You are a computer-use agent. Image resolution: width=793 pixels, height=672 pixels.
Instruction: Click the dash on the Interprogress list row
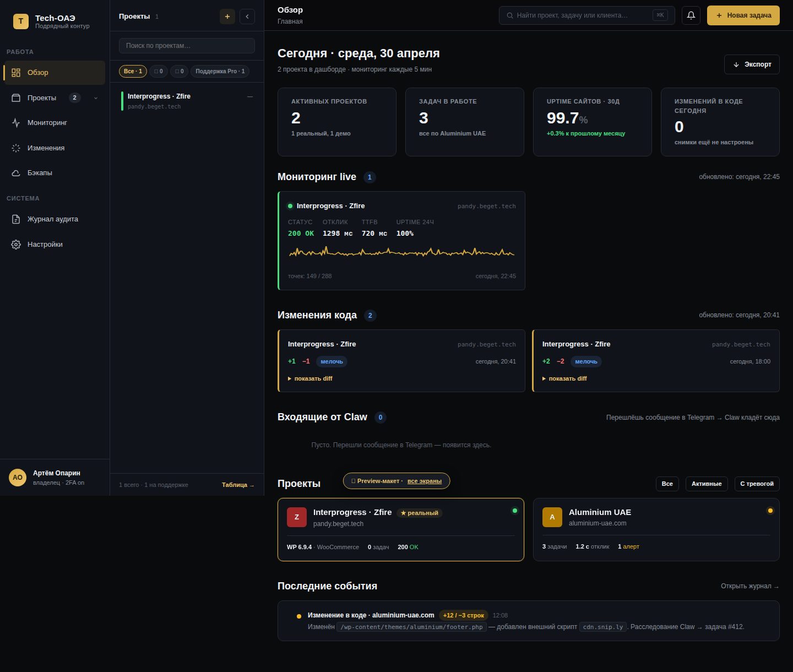[250, 97]
